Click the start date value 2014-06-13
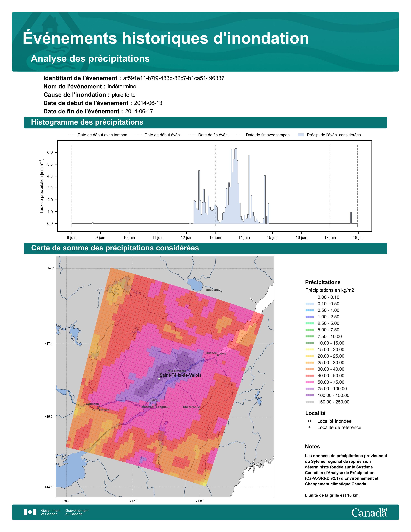Screen dimensions: 411x532 pos(148,103)
